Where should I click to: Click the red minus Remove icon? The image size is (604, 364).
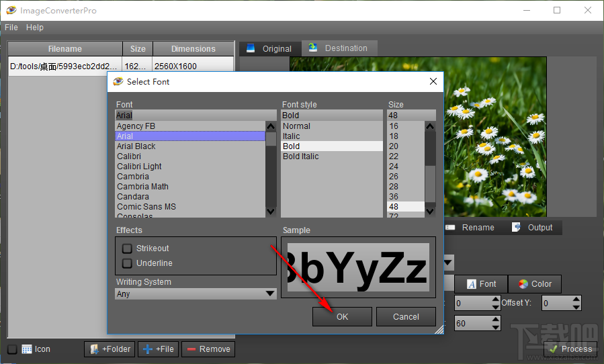click(191, 349)
